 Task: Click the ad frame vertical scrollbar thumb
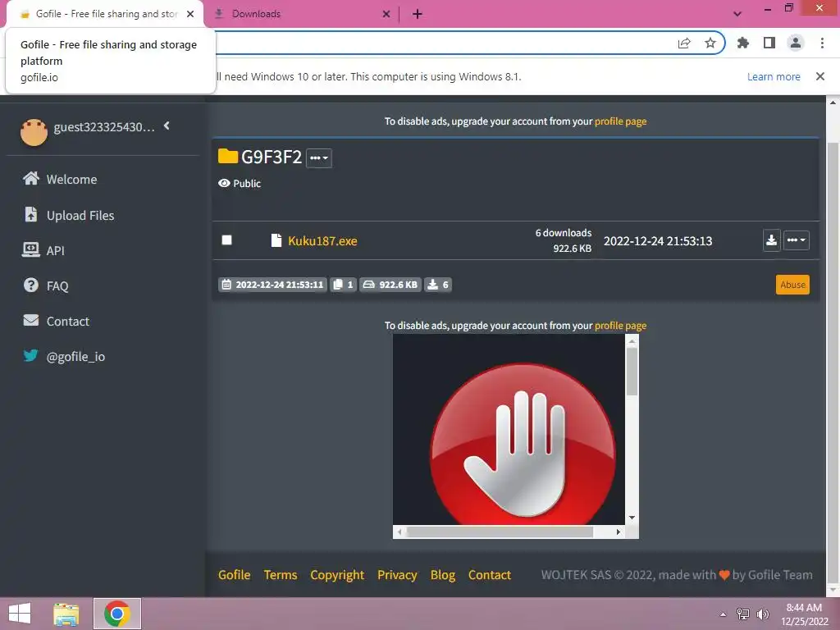click(x=632, y=372)
